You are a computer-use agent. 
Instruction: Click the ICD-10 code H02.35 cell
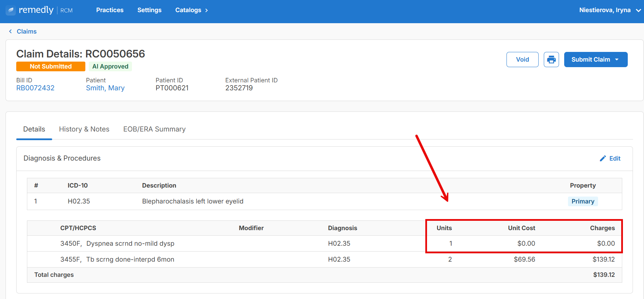79,201
